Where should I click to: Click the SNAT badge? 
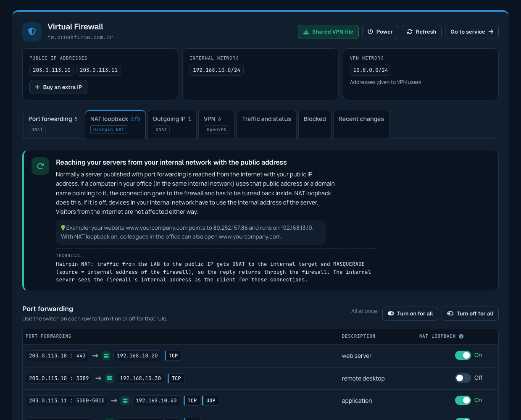(x=161, y=130)
